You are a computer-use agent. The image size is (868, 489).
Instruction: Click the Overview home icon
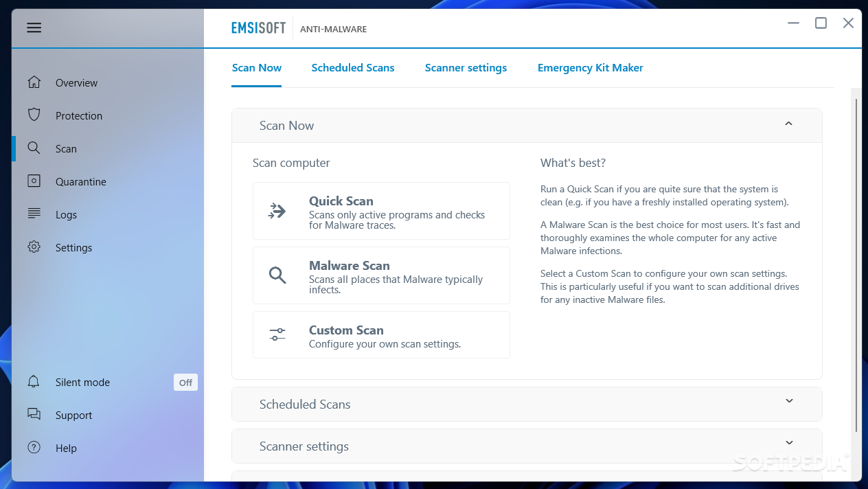point(34,82)
